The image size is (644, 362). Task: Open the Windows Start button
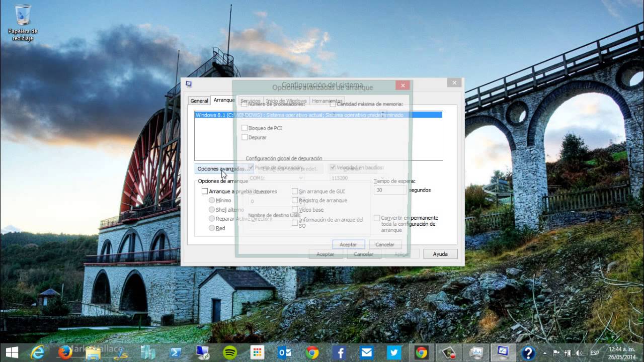pos(12,352)
